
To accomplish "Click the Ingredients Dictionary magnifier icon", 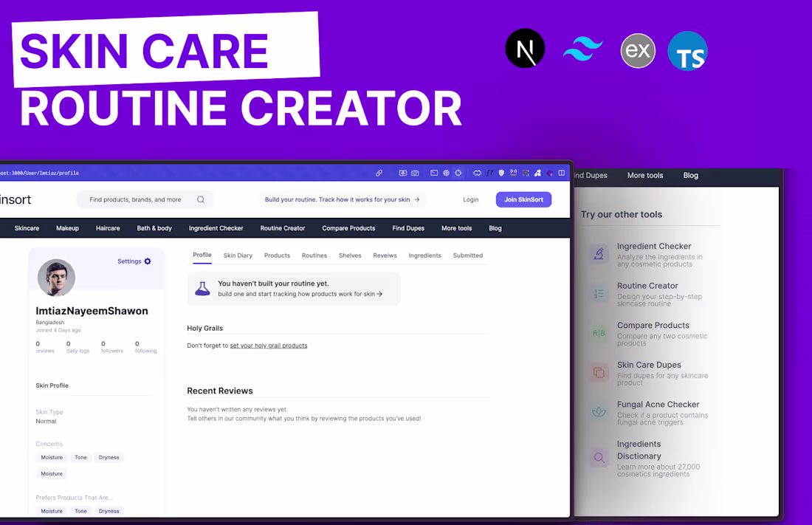I will (x=599, y=457).
